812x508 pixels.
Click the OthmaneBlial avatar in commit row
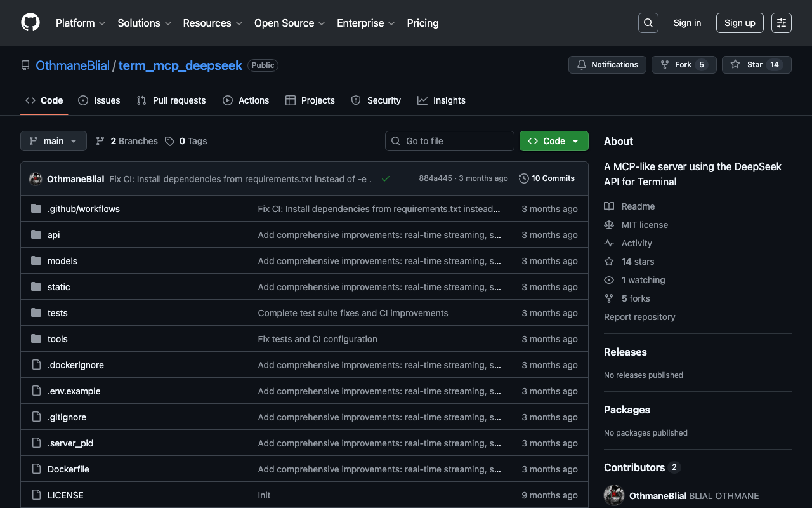point(36,179)
